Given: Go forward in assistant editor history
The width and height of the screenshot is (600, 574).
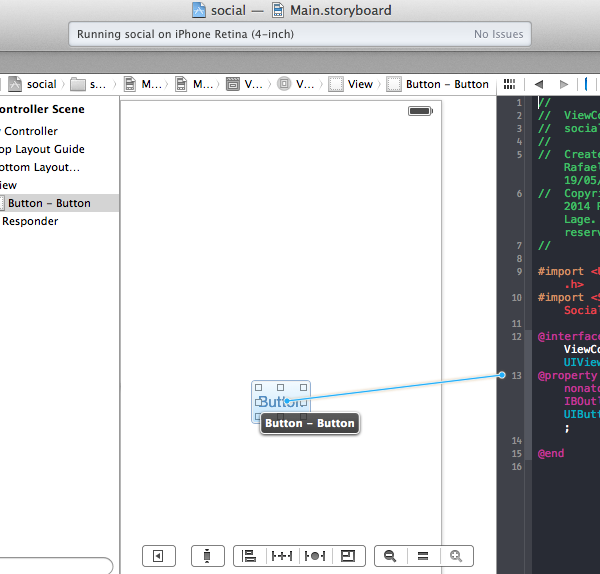Looking at the screenshot, I should 564,84.
